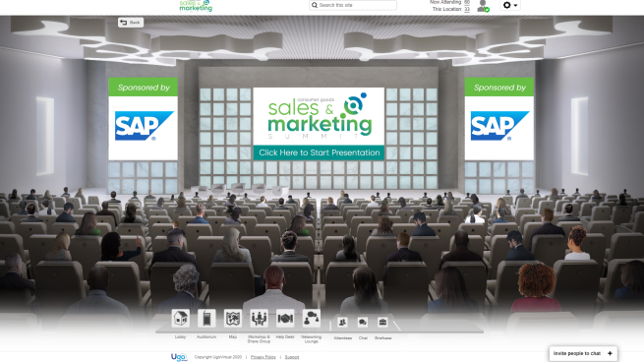The width and height of the screenshot is (644, 362).
Task: Visit the Networking Lounge
Action: pyautogui.click(x=312, y=319)
